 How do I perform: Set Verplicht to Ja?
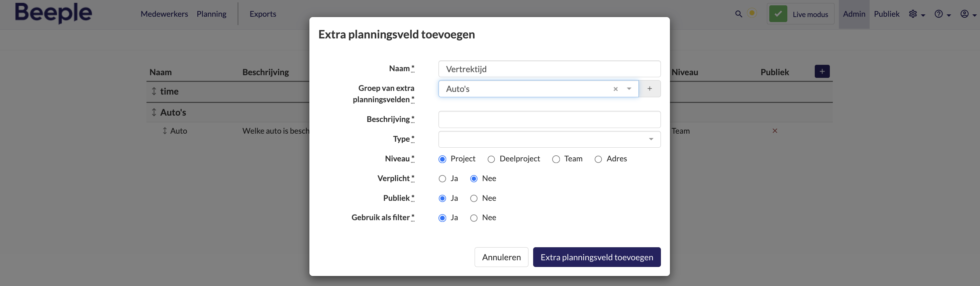click(442, 179)
